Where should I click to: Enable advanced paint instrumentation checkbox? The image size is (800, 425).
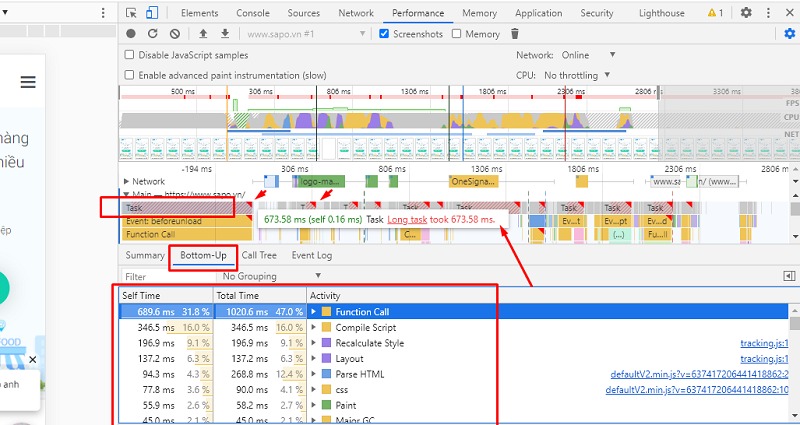[130, 75]
